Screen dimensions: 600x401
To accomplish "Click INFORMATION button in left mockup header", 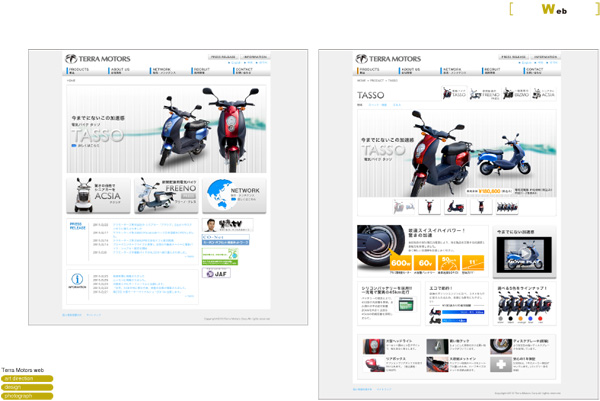I will [x=255, y=57].
